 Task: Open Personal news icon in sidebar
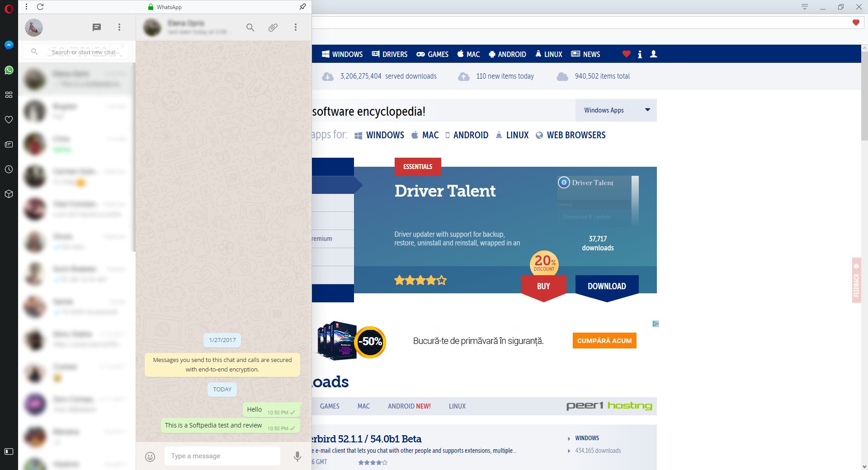[x=9, y=145]
